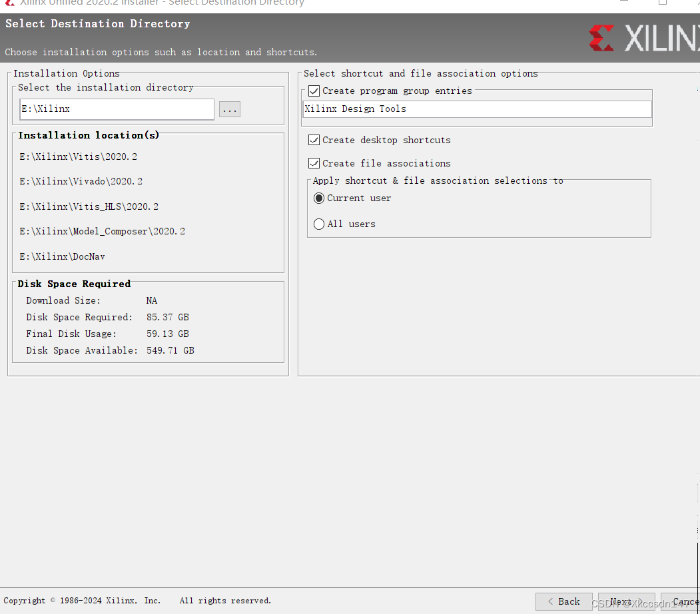Click the Xilinx logo in header
The image size is (700, 614).
pyautogui.click(x=644, y=38)
